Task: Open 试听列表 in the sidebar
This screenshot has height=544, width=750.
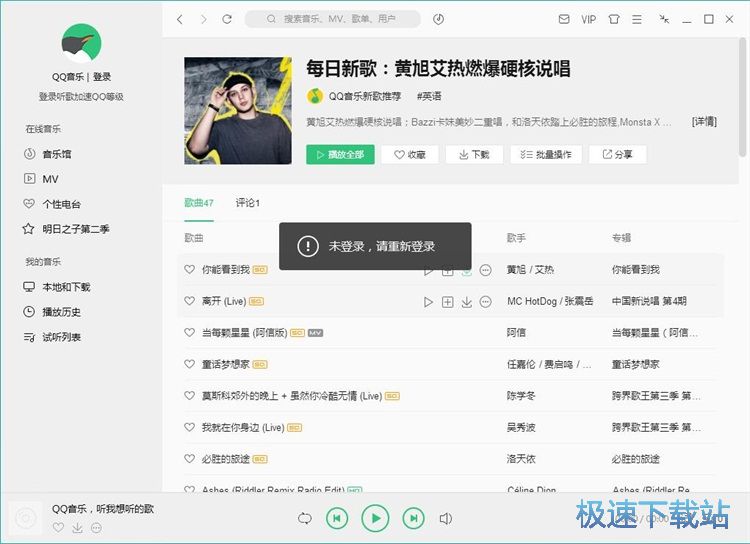Action: [x=52, y=337]
